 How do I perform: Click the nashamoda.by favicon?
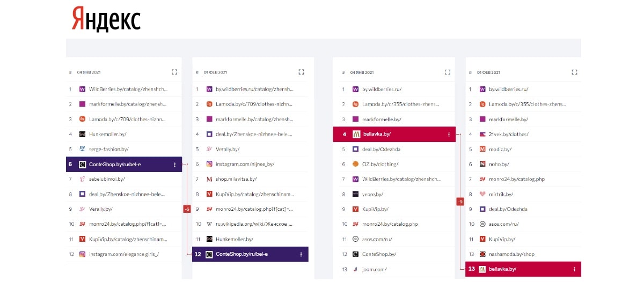(482, 254)
